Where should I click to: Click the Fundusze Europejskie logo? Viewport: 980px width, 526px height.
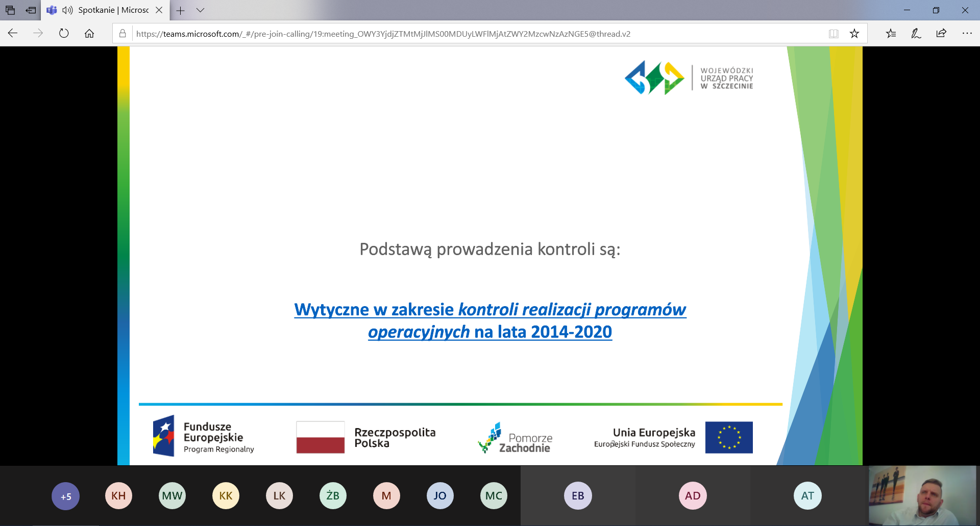click(x=203, y=436)
